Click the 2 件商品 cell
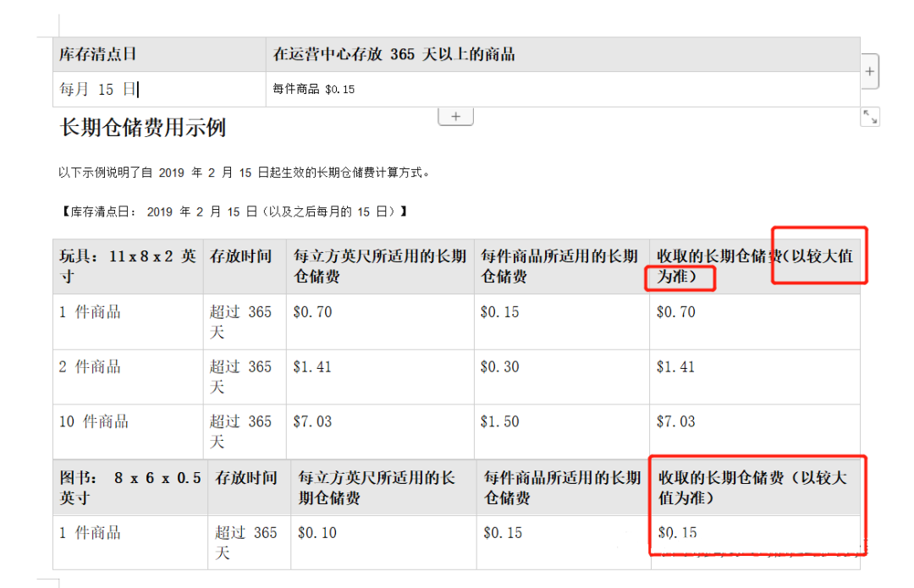 (x=128, y=377)
